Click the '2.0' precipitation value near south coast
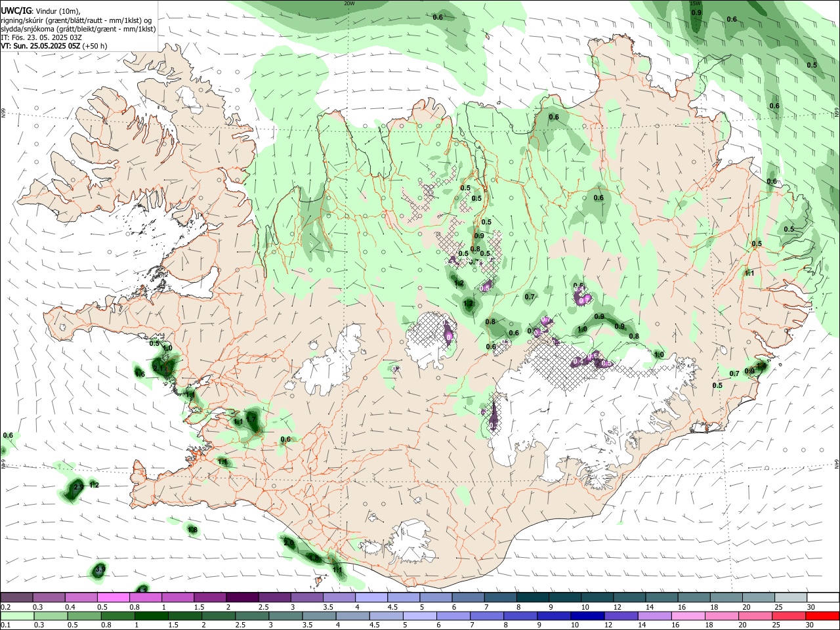 click(289, 543)
